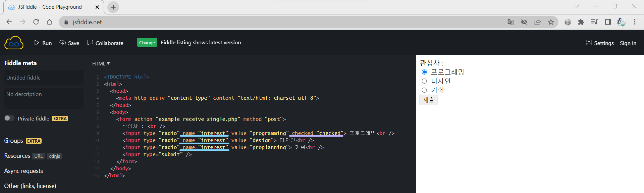Open the browser home page

[49, 22]
